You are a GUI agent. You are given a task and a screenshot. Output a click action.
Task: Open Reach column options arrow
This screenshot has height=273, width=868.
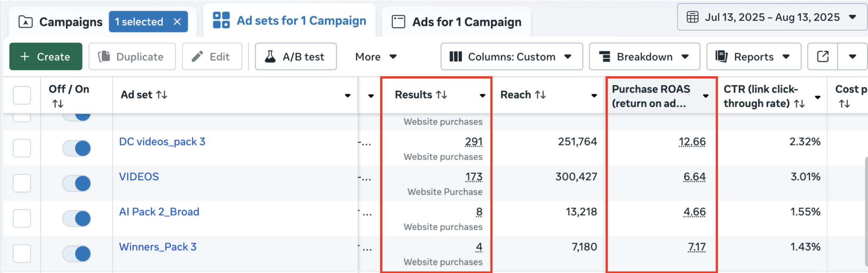[594, 96]
